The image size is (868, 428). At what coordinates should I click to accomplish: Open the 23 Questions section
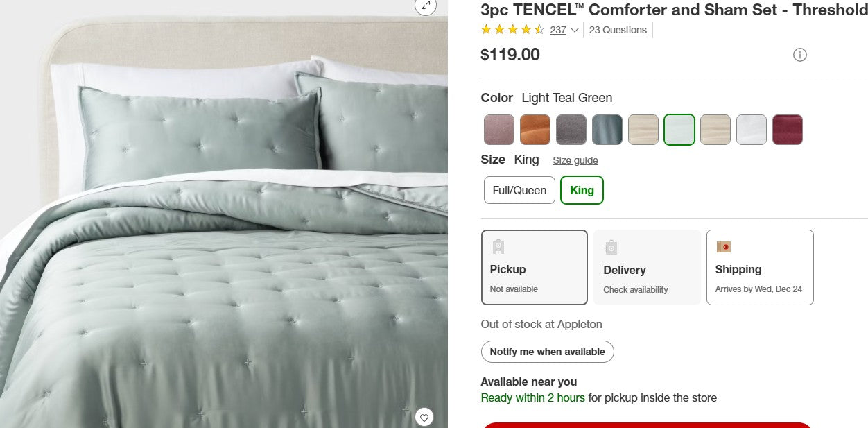pos(617,30)
